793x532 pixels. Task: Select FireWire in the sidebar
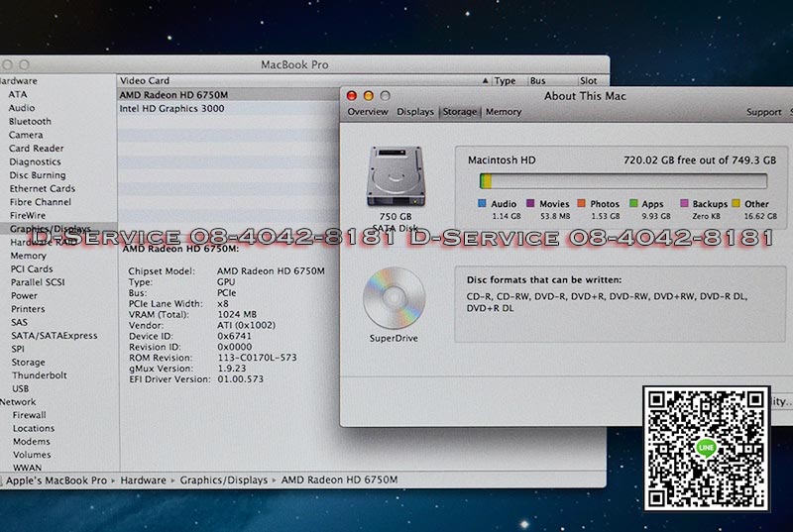pyautogui.click(x=28, y=215)
